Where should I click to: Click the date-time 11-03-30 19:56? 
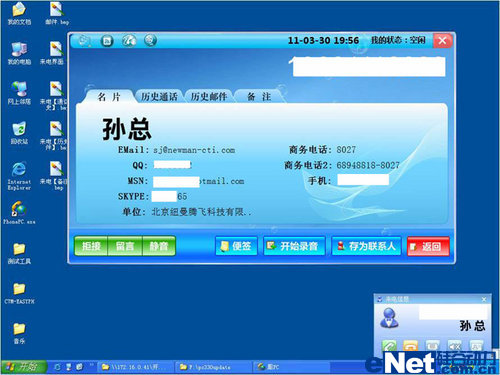pos(323,41)
